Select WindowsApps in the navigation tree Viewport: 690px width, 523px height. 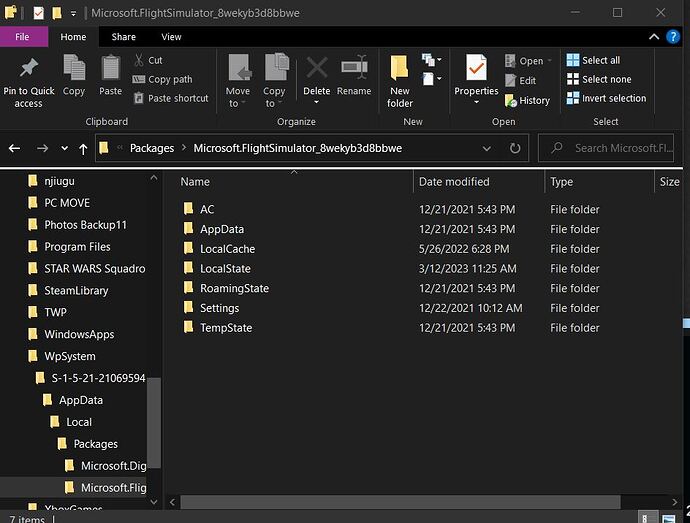click(79, 335)
